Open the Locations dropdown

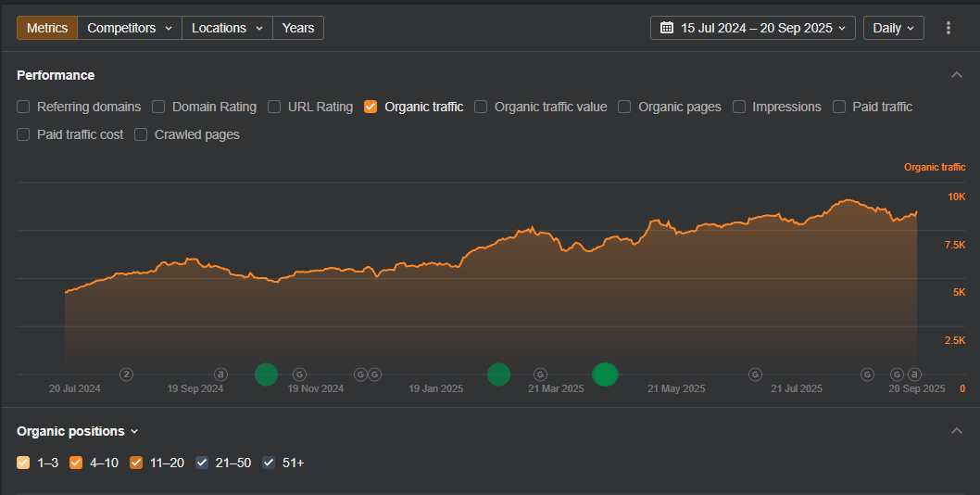pos(228,28)
